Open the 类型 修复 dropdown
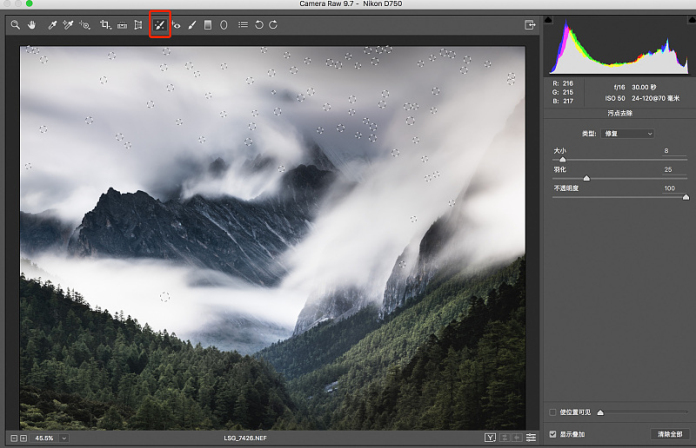696x448 pixels. 627,134
